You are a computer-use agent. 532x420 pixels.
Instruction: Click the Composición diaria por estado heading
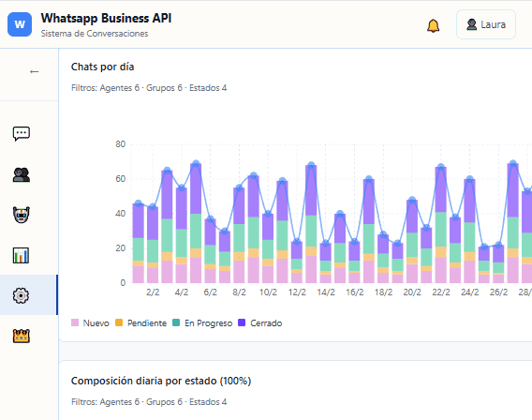161,381
